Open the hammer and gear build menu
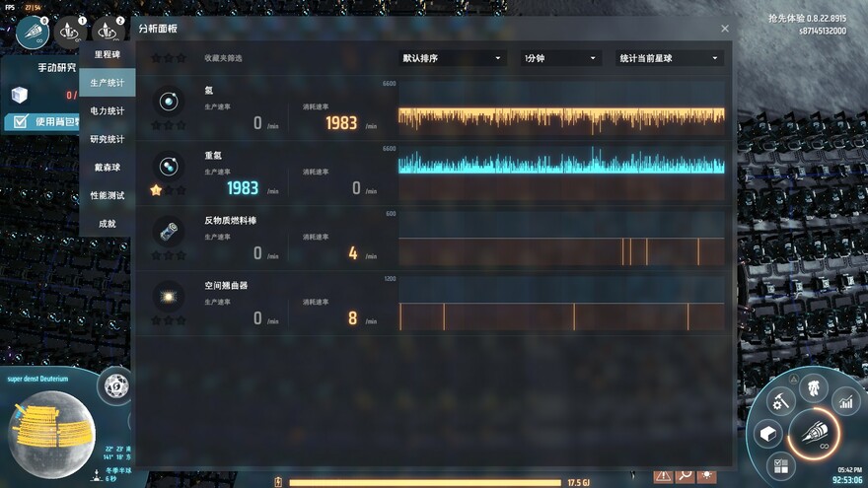868x488 pixels. (780, 401)
